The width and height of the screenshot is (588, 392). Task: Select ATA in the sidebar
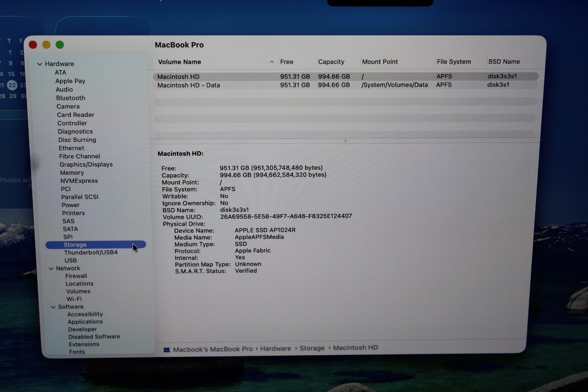click(61, 72)
